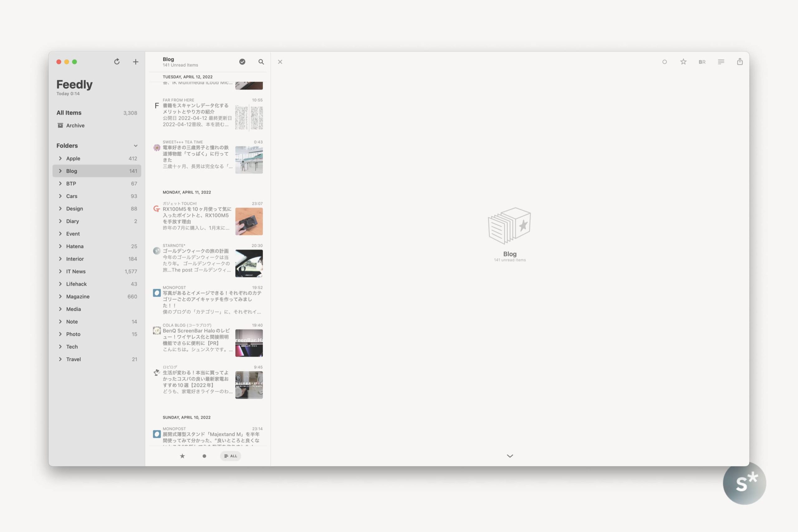
Task: Show only unread items dot filter
Action: pos(204,456)
